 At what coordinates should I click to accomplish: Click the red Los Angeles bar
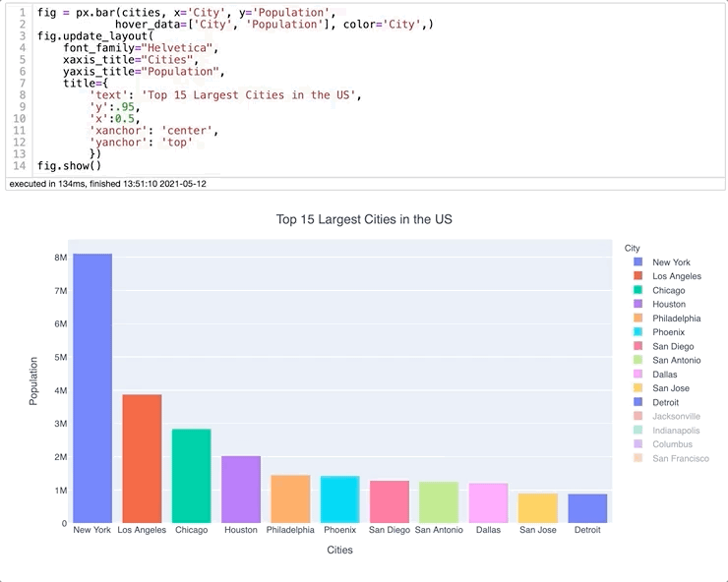(142, 458)
